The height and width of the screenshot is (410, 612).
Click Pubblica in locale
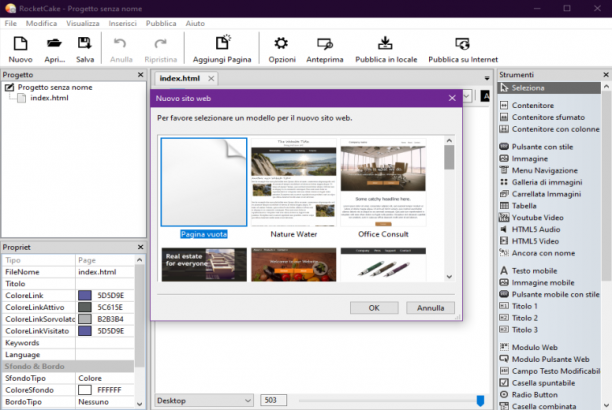(386, 49)
